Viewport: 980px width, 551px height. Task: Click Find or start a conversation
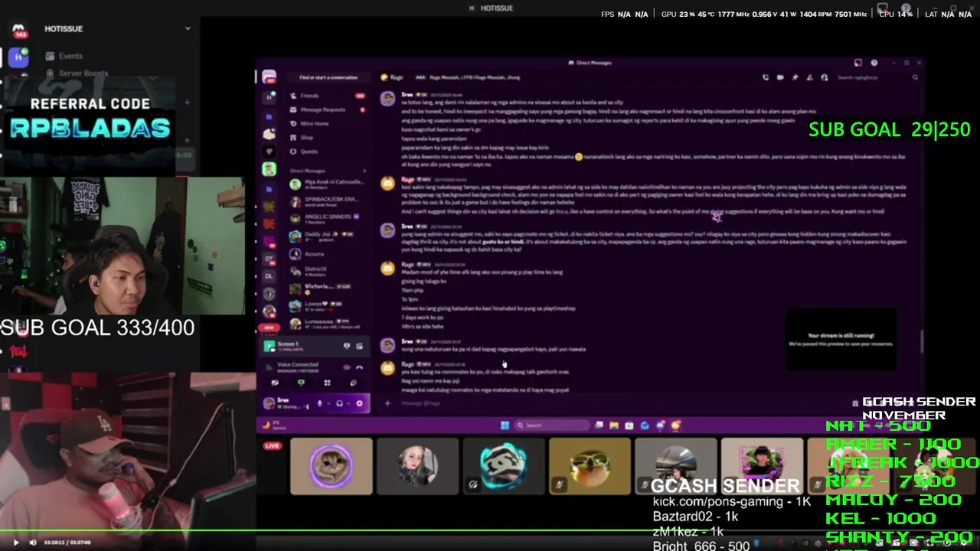pos(328,77)
